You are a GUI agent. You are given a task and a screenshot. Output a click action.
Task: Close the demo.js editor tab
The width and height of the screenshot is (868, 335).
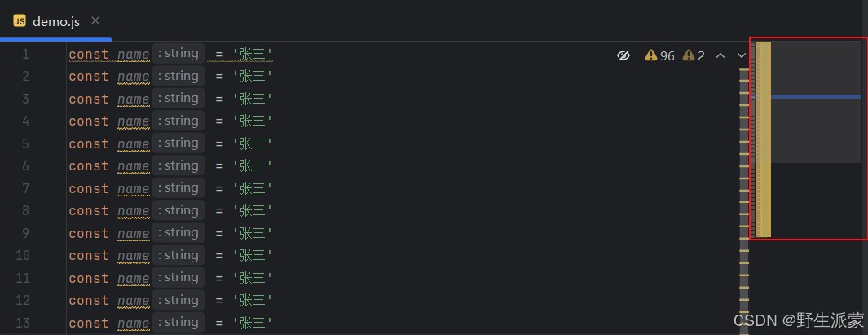pos(95,20)
